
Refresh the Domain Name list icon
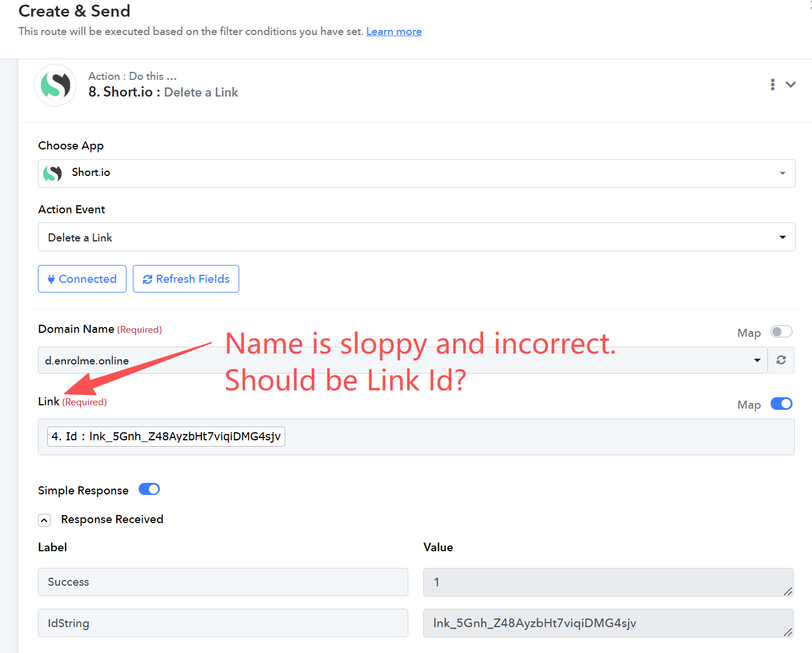tap(781, 360)
